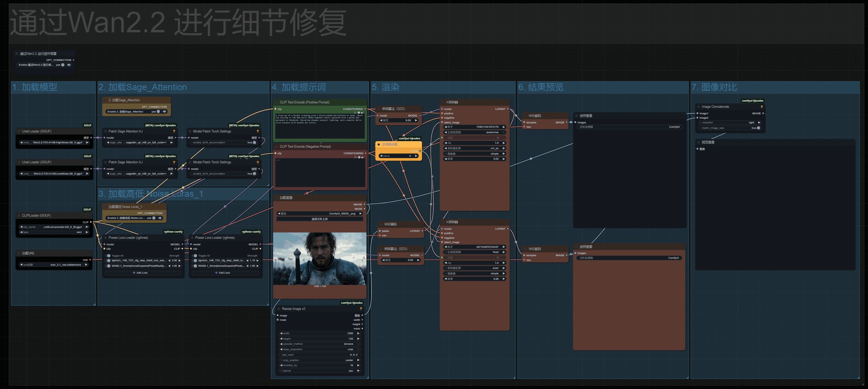Toggle the lightx2v lora in left Power Lora Loader
This screenshot has height=389, width=868.
(109, 261)
